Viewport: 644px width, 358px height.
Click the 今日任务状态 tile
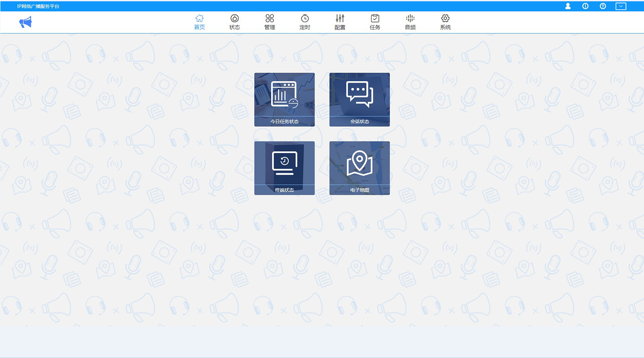[x=284, y=100]
